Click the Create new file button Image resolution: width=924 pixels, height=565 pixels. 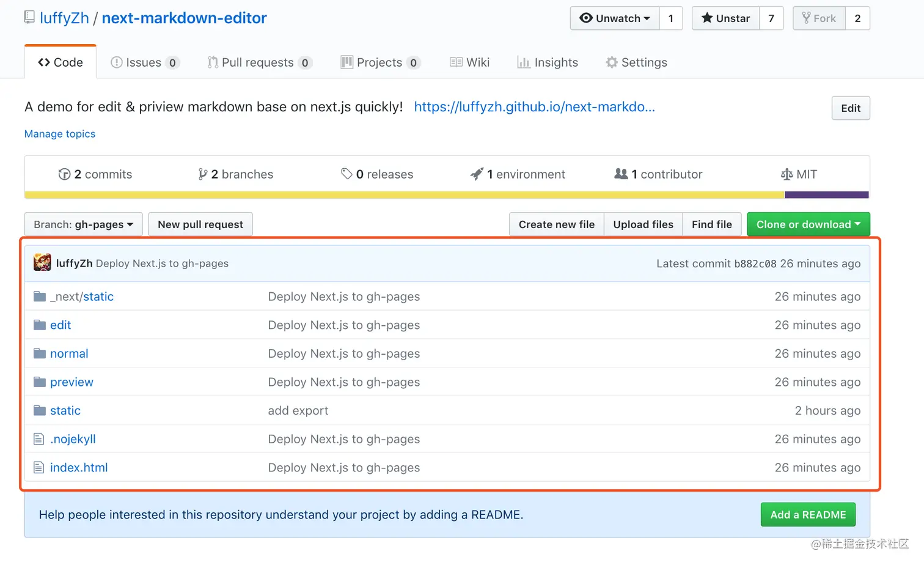point(556,224)
